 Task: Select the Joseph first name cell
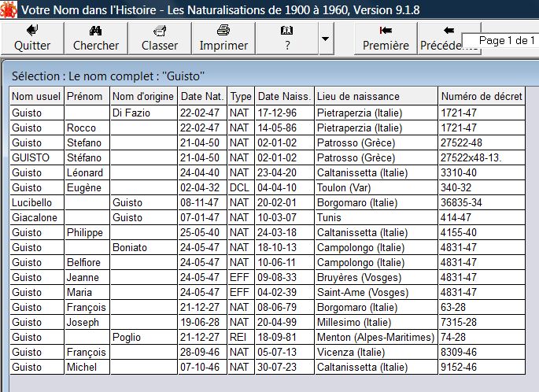(87, 322)
